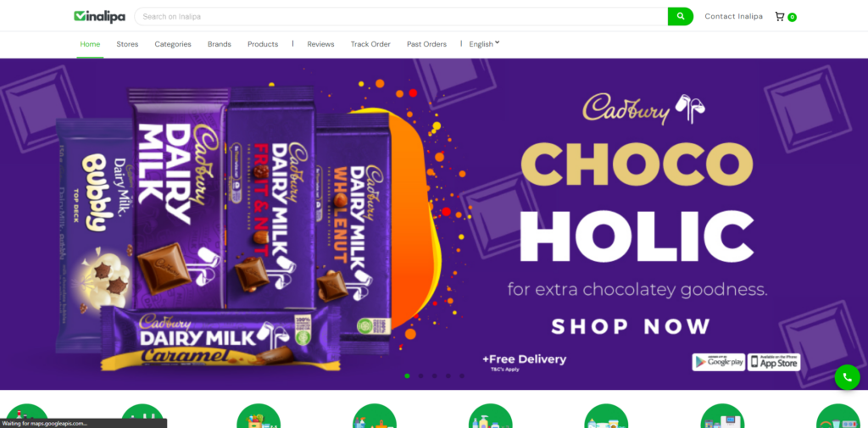This screenshot has width=868, height=428.
Task: Focus the Search on Inalipa field
Action: click(x=401, y=17)
